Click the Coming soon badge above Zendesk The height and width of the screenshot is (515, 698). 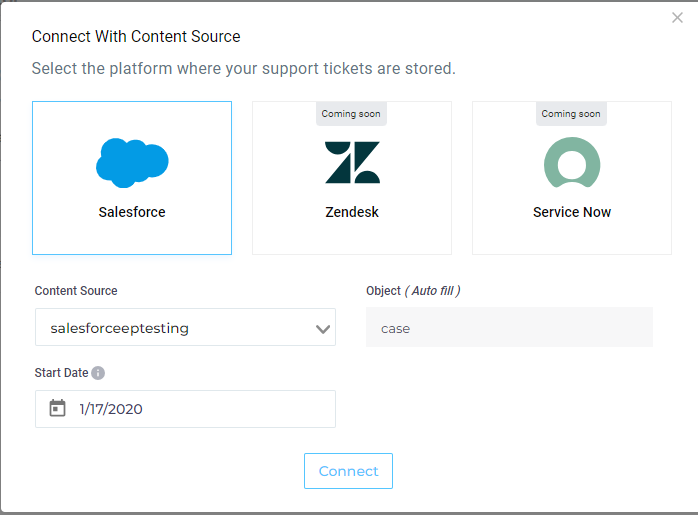point(352,114)
